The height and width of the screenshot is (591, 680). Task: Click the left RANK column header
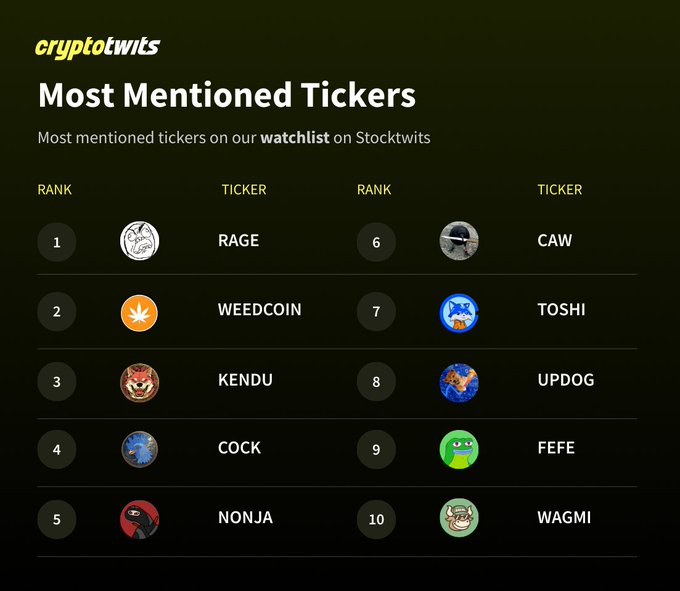(55, 189)
